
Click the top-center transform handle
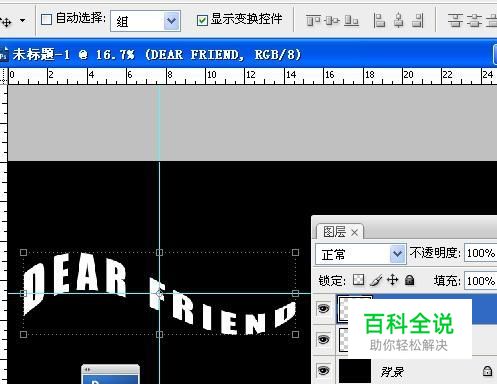[x=159, y=252]
